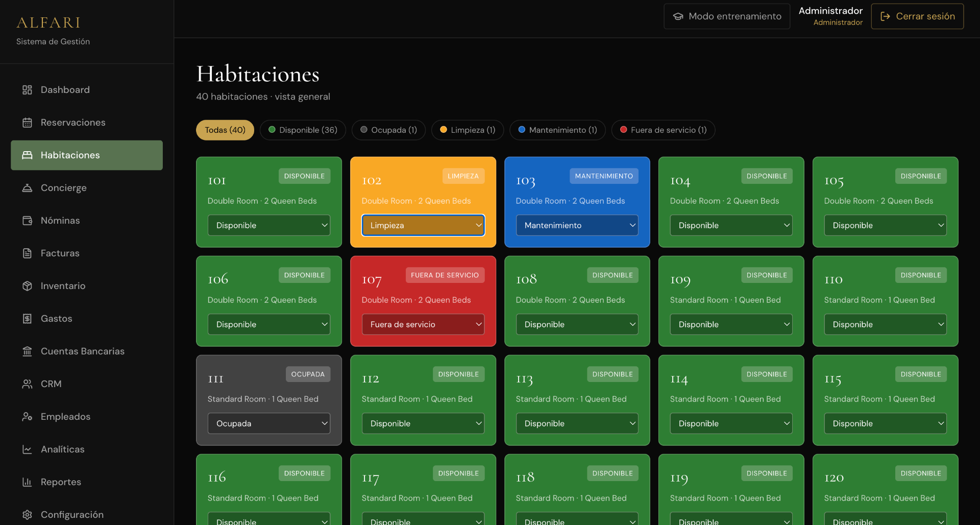Open Concierge section
Image resolution: width=980 pixels, height=525 pixels.
(x=87, y=188)
